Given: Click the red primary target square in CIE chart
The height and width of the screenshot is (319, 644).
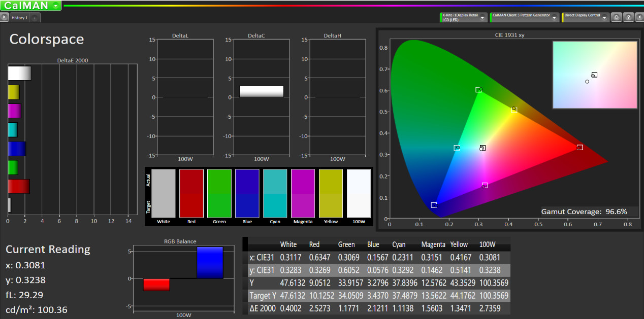Looking at the screenshot, I should tap(579, 148).
